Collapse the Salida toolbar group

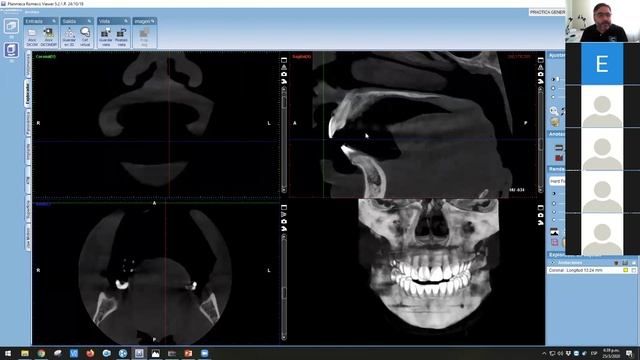89,21
